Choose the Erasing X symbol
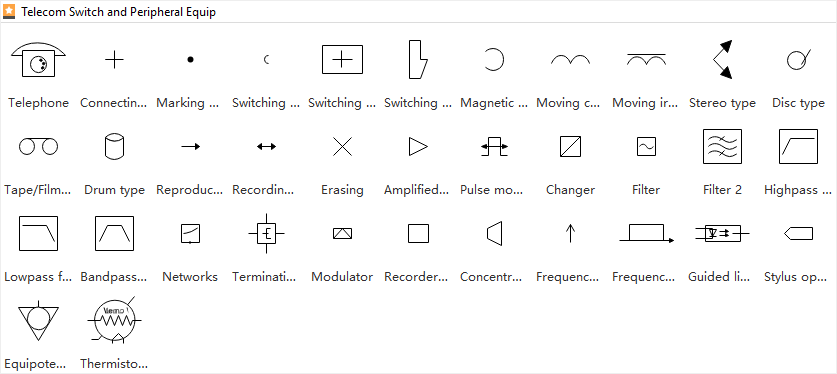Viewport: 837px width, 374px height. (x=342, y=146)
